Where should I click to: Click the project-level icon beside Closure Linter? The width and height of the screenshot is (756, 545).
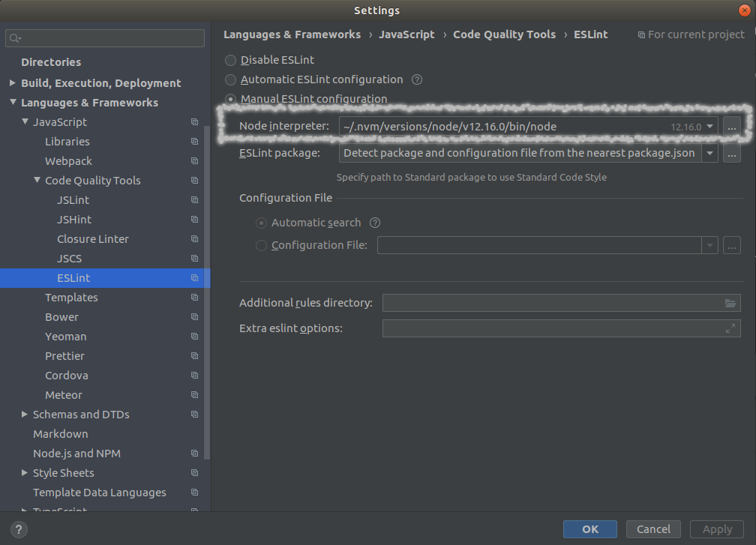click(195, 239)
